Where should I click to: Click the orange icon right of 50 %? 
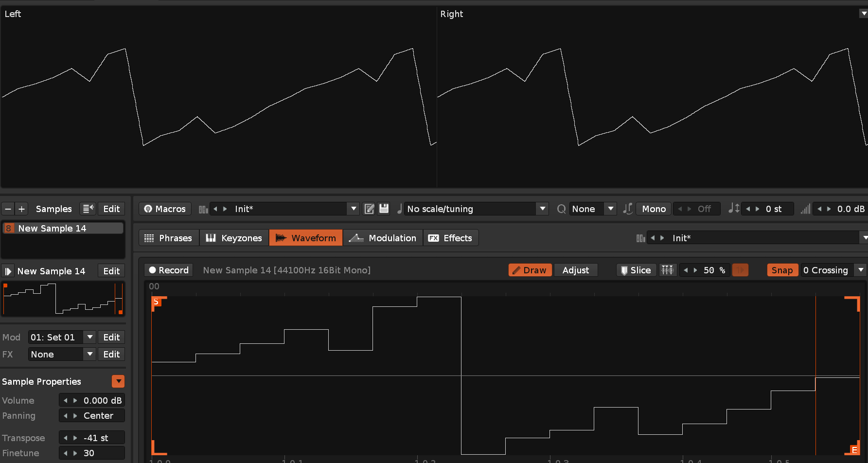pyautogui.click(x=740, y=270)
